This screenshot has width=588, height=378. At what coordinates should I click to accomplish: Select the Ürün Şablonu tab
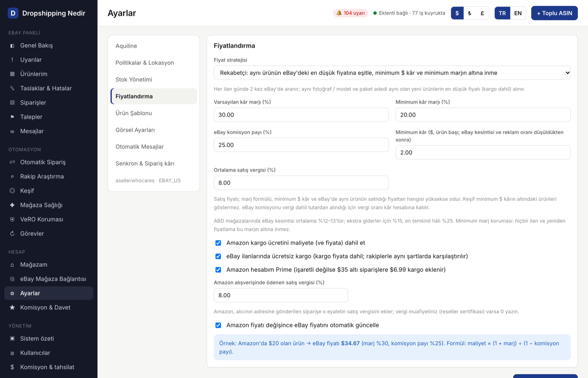click(154, 113)
